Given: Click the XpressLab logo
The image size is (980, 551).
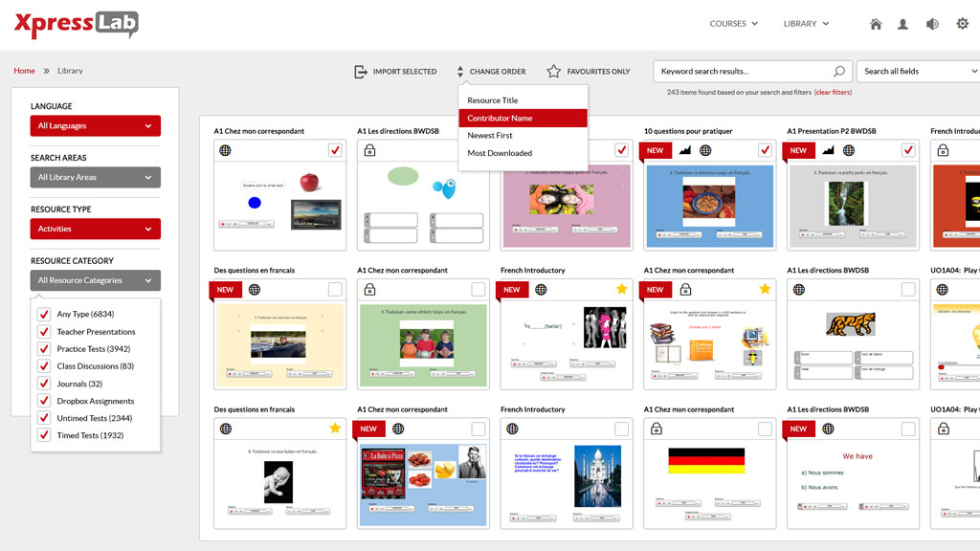Looking at the screenshot, I should pos(76,24).
